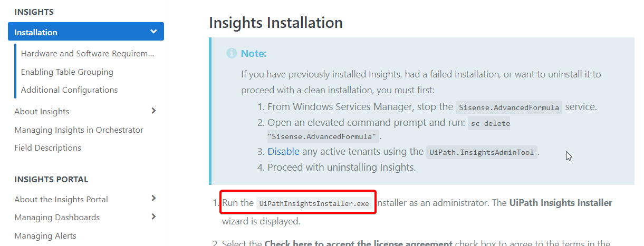Viewport: 644px width, 246px height.
Task: Click the Note info icon
Action: 232,53
